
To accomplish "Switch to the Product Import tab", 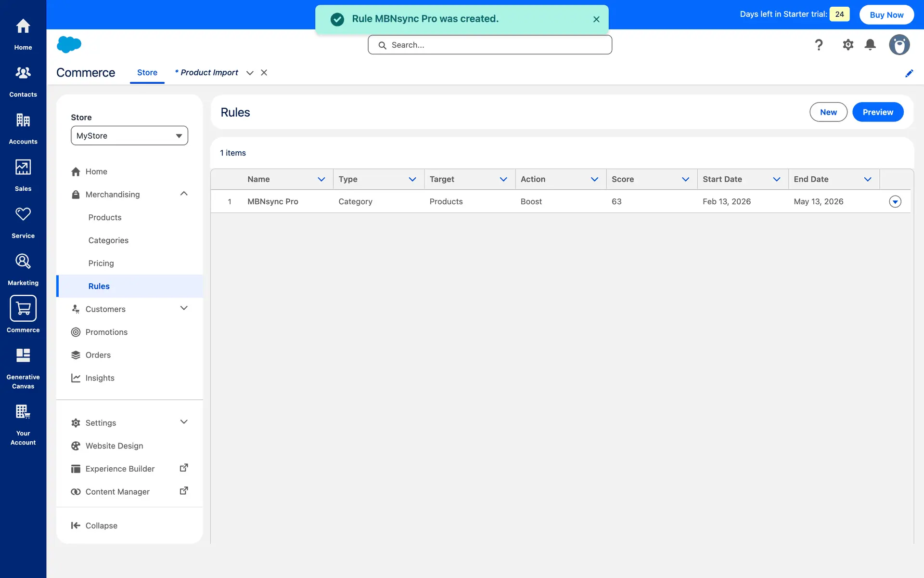I will 208,73.
